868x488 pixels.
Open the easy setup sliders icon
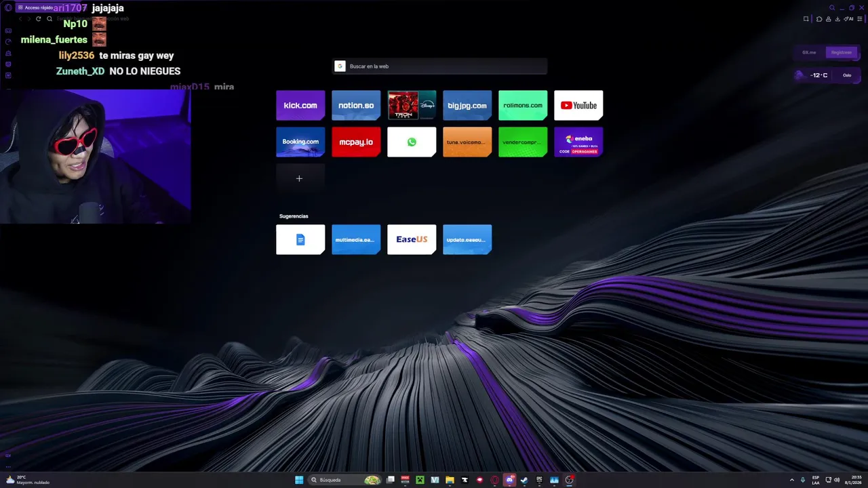click(860, 19)
